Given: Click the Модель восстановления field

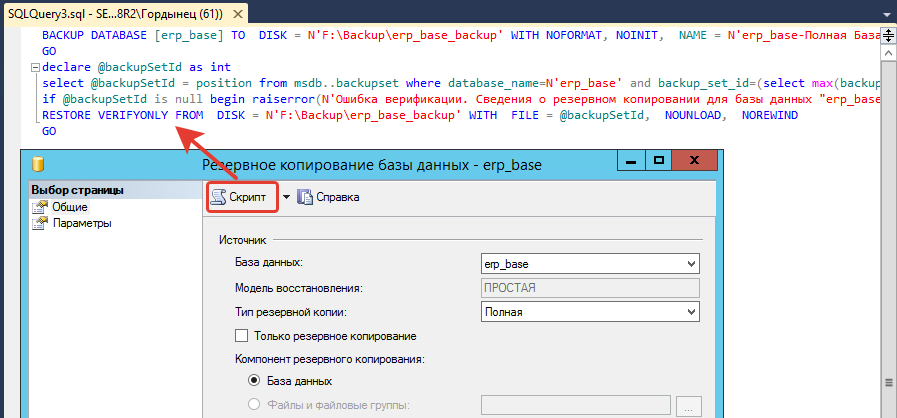Looking at the screenshot, I should [x=589, y=288].
